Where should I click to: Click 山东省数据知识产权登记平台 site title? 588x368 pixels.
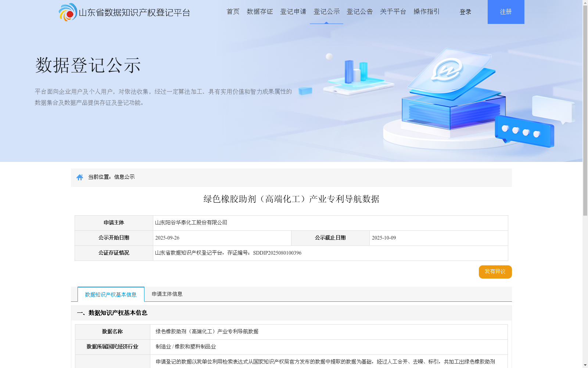point(135,13)
